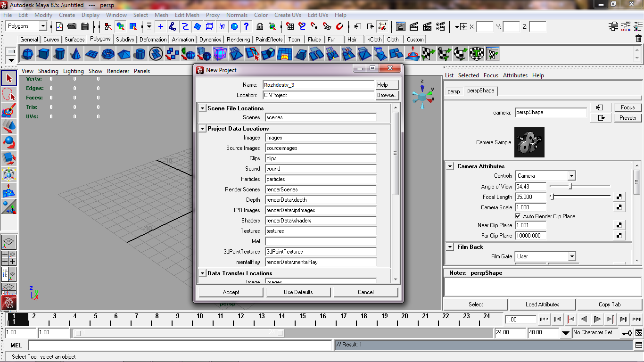
Task: Open the Edit Mesh menu
Action: (187, 15)
